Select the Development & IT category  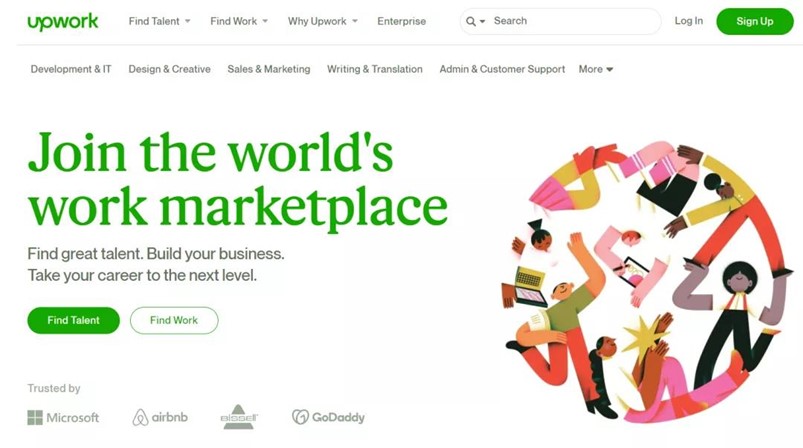[71, 69]
